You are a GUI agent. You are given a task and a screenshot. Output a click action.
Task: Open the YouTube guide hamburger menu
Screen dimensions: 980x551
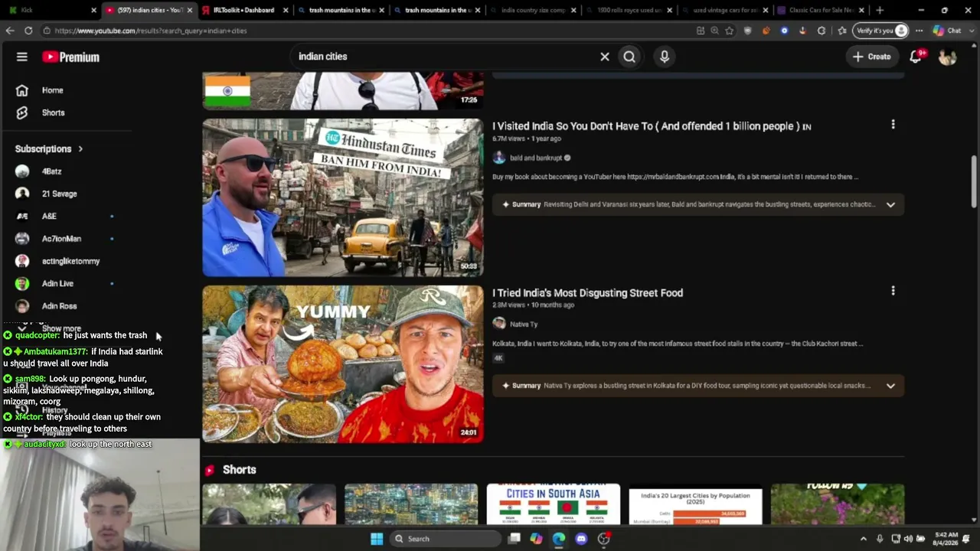(22, 57)
